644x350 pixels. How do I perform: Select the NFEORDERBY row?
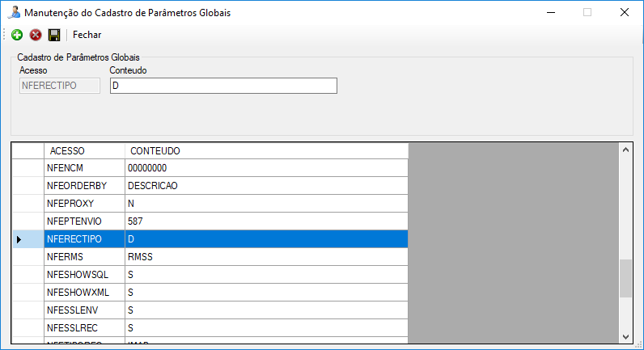point(84,186)
